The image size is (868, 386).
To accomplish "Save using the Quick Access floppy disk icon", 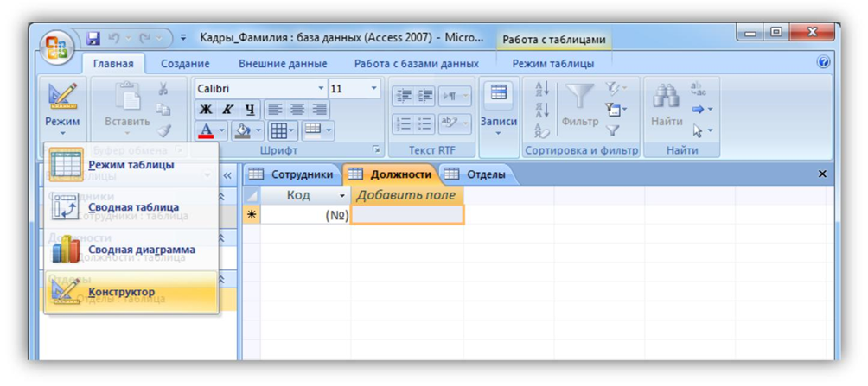I will tap(93, 39).
